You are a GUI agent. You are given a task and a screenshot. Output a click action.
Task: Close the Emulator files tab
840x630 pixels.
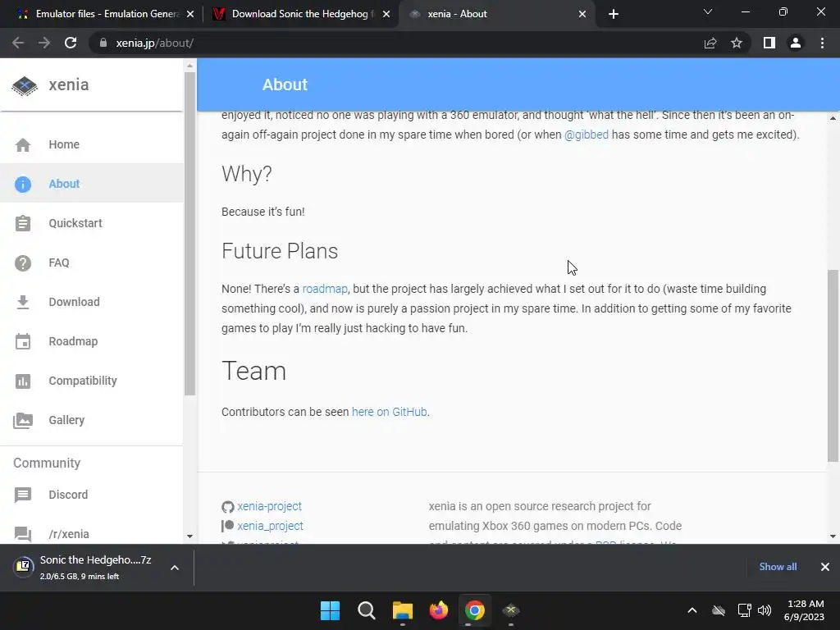(190, 14)
